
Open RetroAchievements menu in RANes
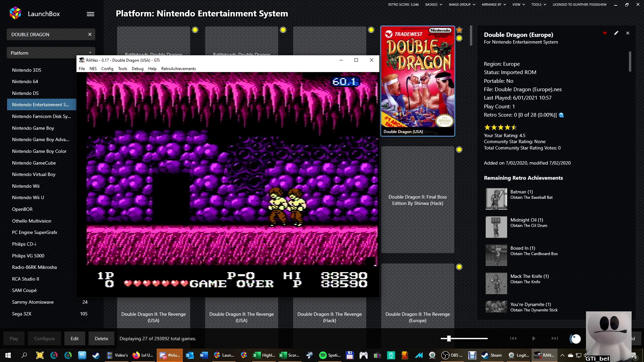(x=178, y=69)
